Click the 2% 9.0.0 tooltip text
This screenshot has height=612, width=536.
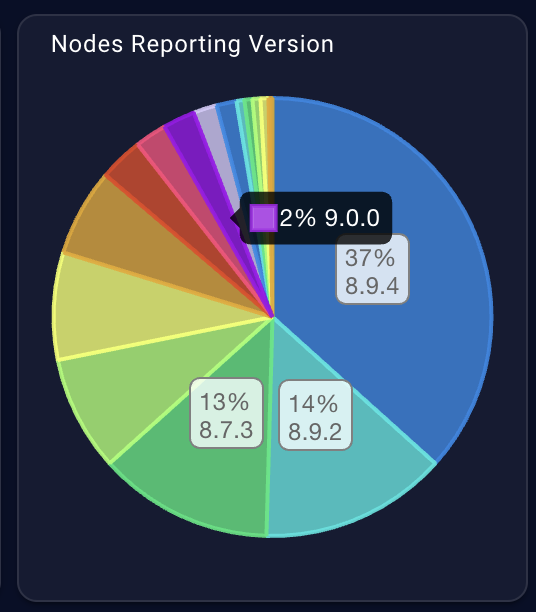tap(330, 218)
